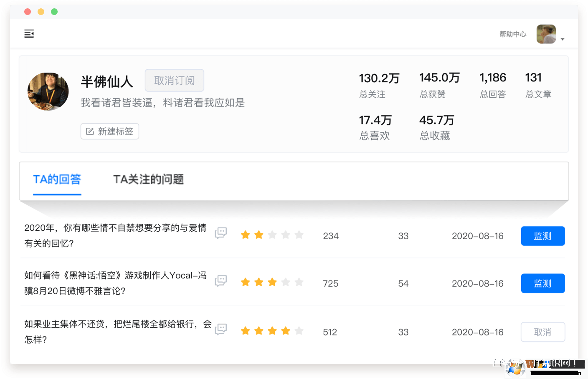Enable monitoring for the 2020年 love memories question
The image size is (588, 379).
pyautogui.click(x=542, y=236)
